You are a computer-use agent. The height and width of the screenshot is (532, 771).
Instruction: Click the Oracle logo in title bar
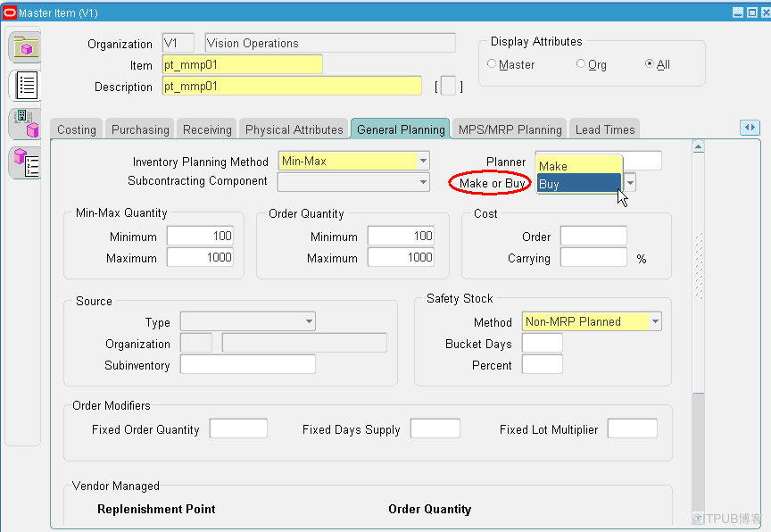pos(10,12)
